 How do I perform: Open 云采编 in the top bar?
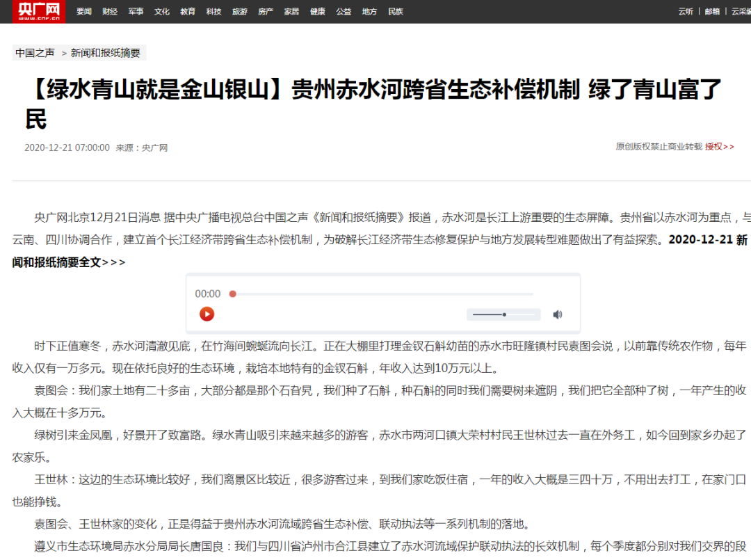(740, 11)
